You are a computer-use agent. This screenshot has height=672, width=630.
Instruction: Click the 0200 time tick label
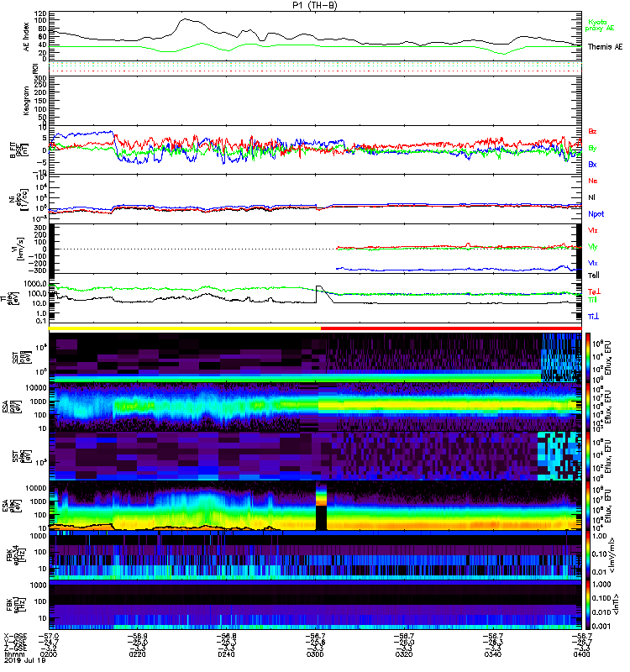pos(49,654)
